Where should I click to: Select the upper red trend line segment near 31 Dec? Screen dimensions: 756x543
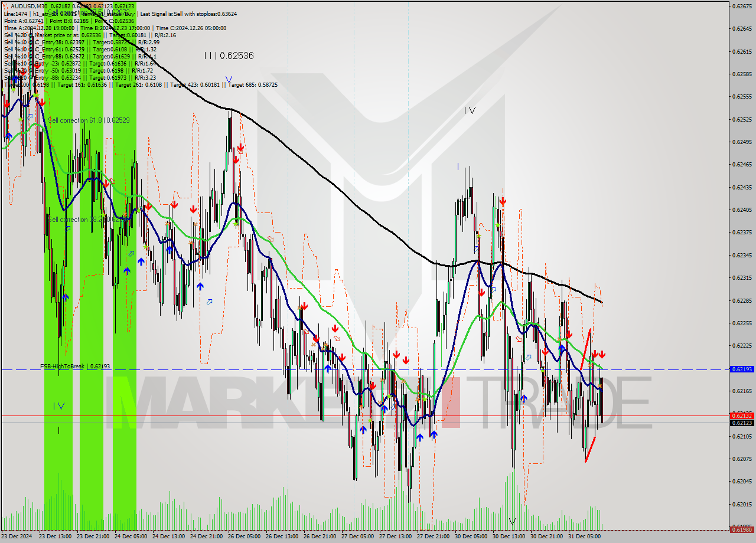[x=585, y=349]
